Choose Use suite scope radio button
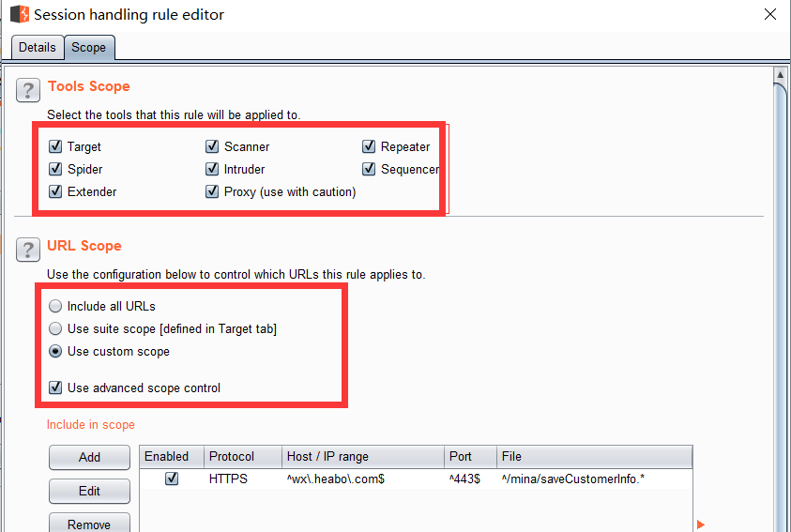The width and height of the screenshot is (791, 532). tap(56, 329)
